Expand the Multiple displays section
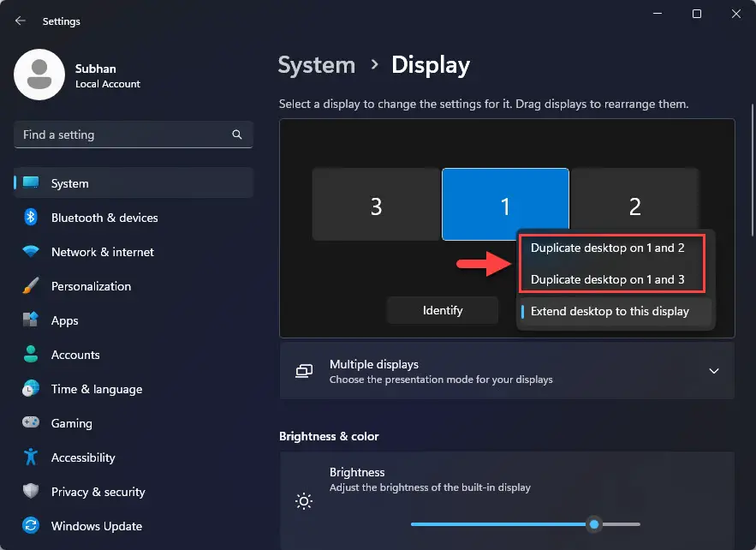This screenshot has width=756, height=550. pyautogui.click(x=714, y=371)
